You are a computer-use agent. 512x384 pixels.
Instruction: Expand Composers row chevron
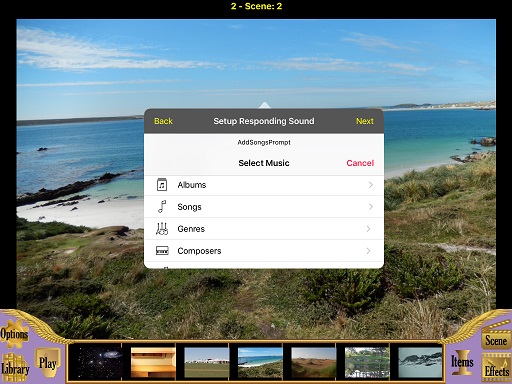point(368,251)
